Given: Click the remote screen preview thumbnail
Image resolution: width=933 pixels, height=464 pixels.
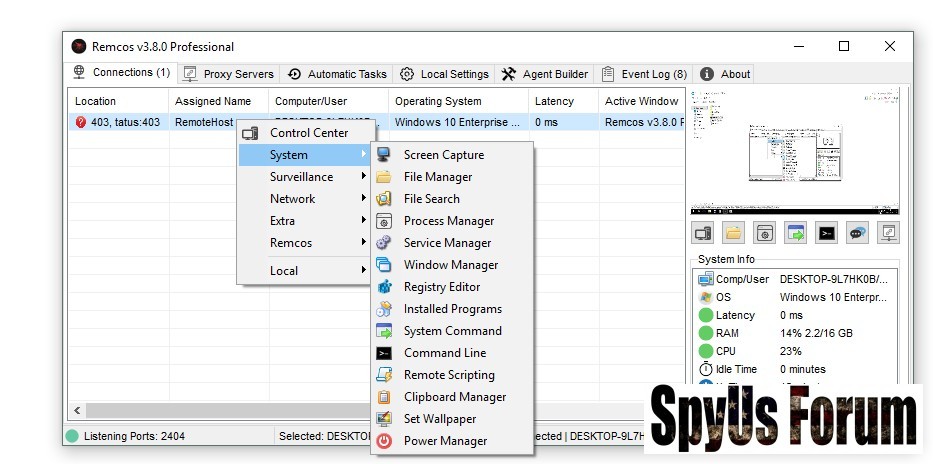Looking at the screenshot, I should (793, 153).
